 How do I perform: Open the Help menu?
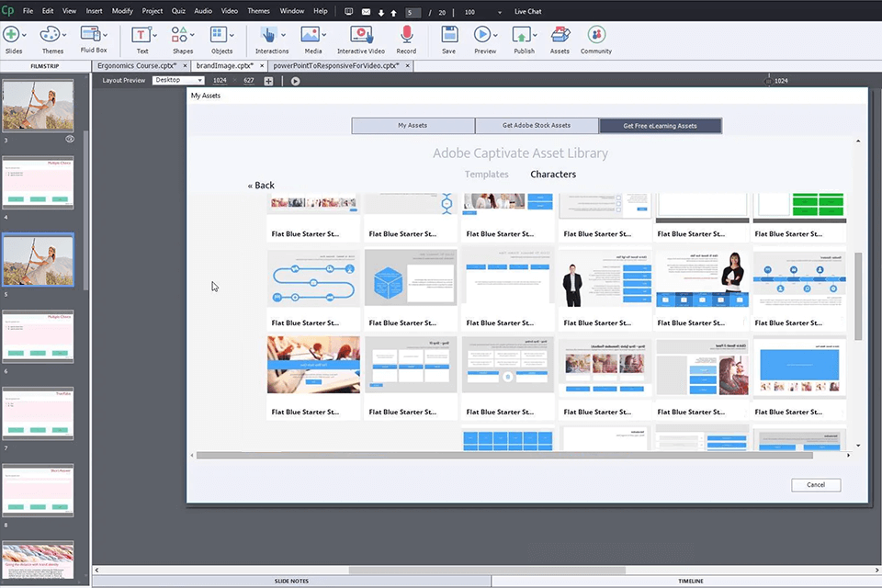(321, 11)
